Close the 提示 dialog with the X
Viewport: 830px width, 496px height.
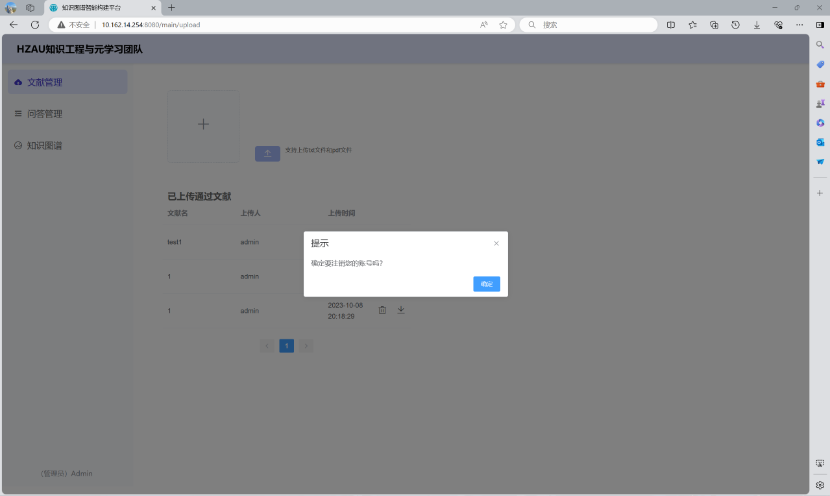[x=496, y=243]
